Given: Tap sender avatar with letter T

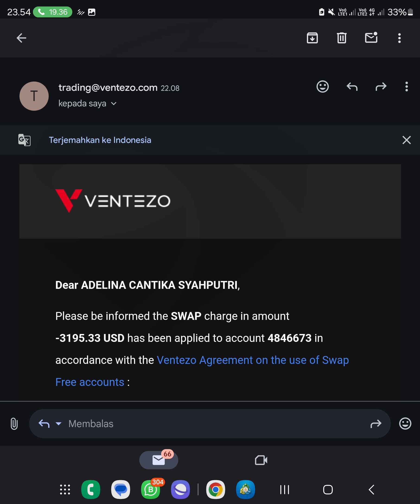Looking at the screenshot, I should (34, 96).
